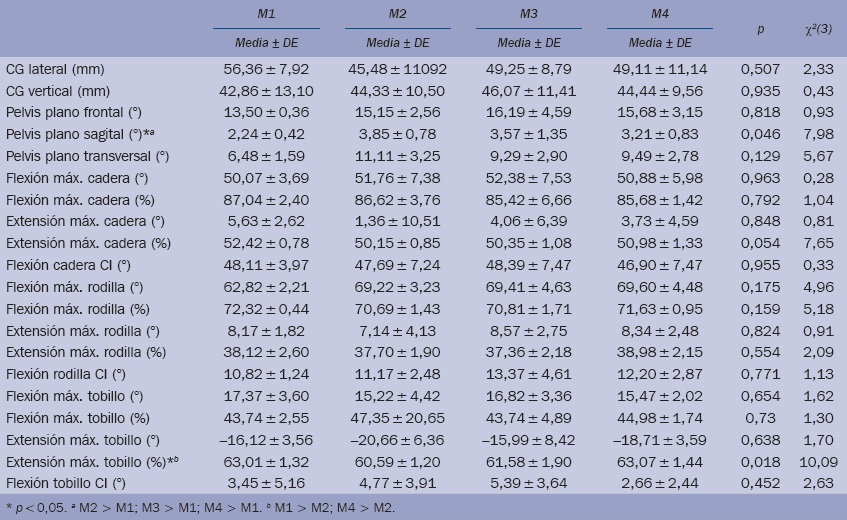Click the p < 0,05 footnote text
The image size is (847, 520).
[40, 507]
